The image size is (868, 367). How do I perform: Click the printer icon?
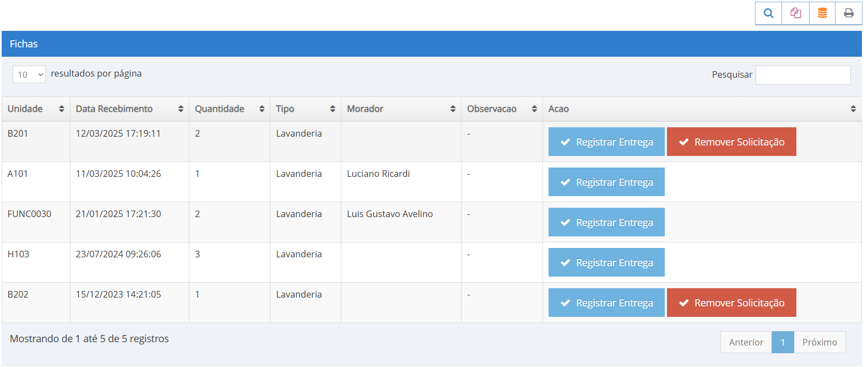point(849,13)
